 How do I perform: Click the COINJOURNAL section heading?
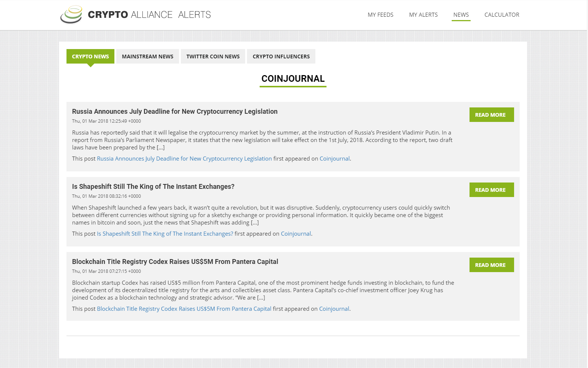(293, 79)
